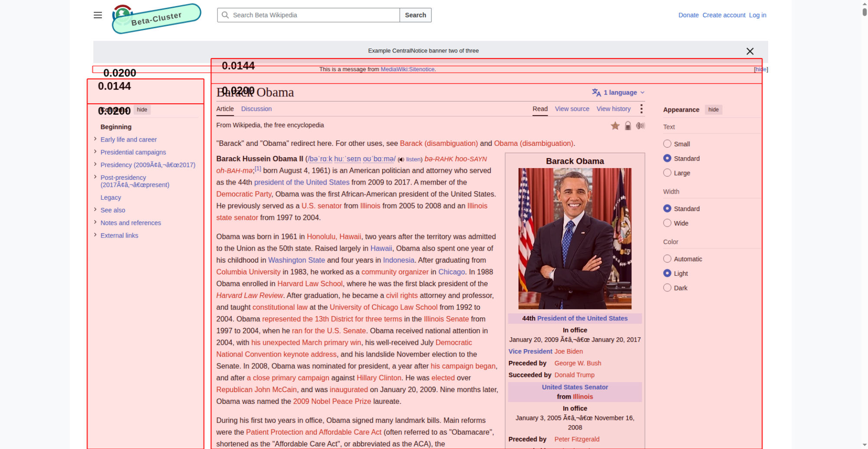868x449 pixels.
Task: Expand the External links section arrow
Action: coord(95,235)
